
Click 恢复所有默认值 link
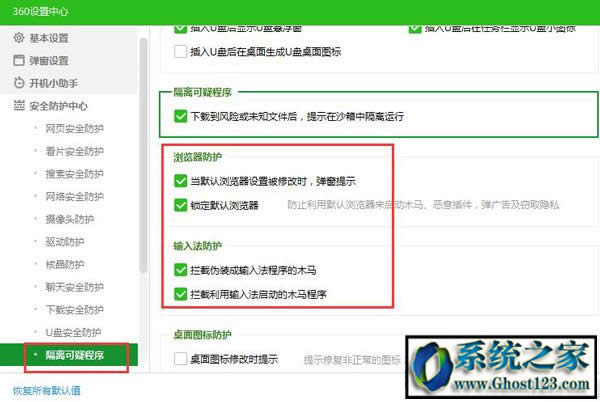click(x=46, y=390)
